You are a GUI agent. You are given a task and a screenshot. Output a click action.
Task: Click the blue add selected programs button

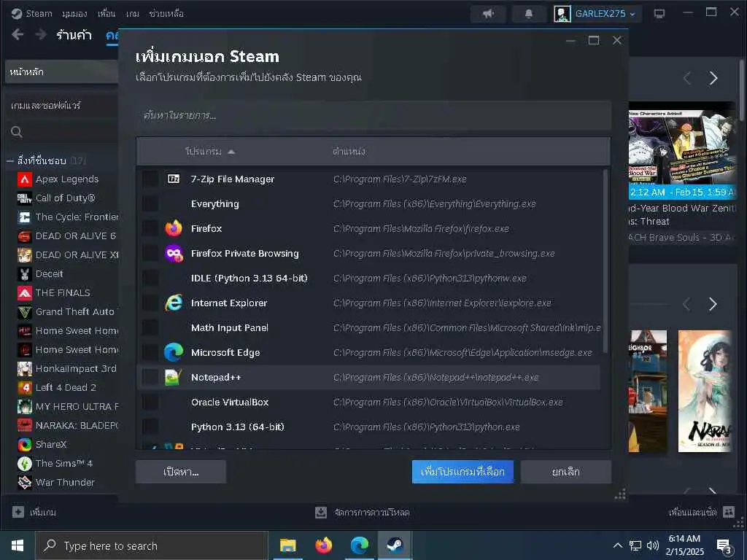(462, 472)
